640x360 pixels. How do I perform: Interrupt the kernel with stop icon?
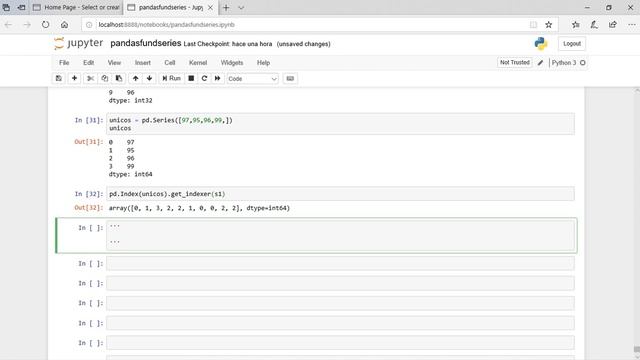[x=191, y=78]
